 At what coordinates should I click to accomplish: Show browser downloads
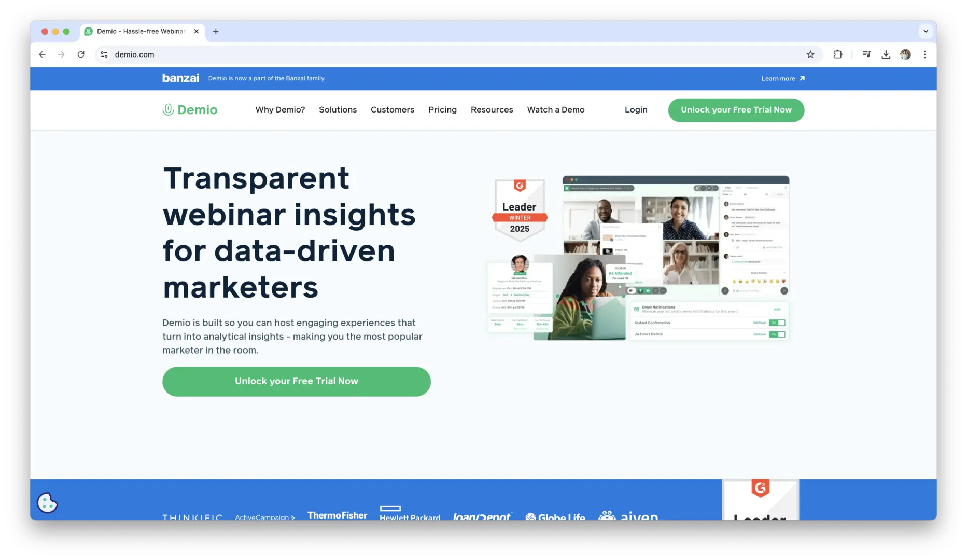tap(886, 54)
